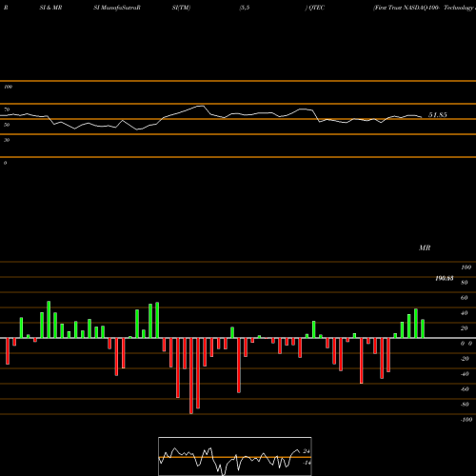Click the 60 label on the MR axis

tap(465, 298)
